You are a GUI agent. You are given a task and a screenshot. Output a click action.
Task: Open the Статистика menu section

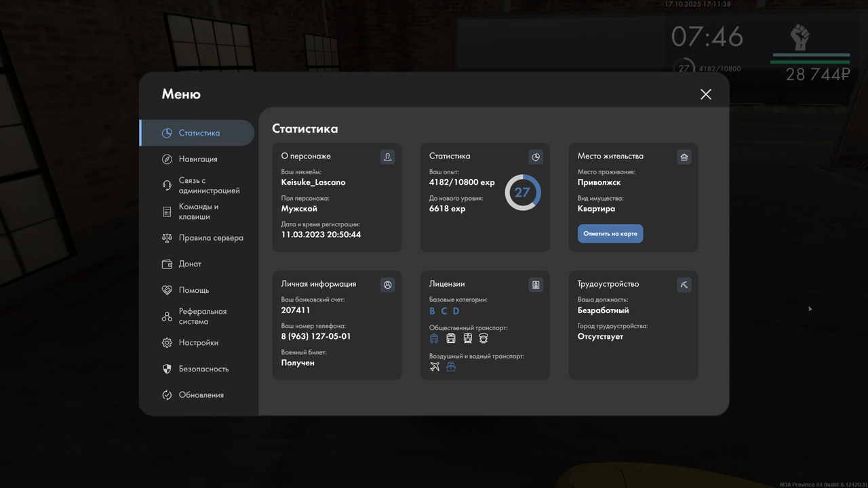[x=197, y=133]
